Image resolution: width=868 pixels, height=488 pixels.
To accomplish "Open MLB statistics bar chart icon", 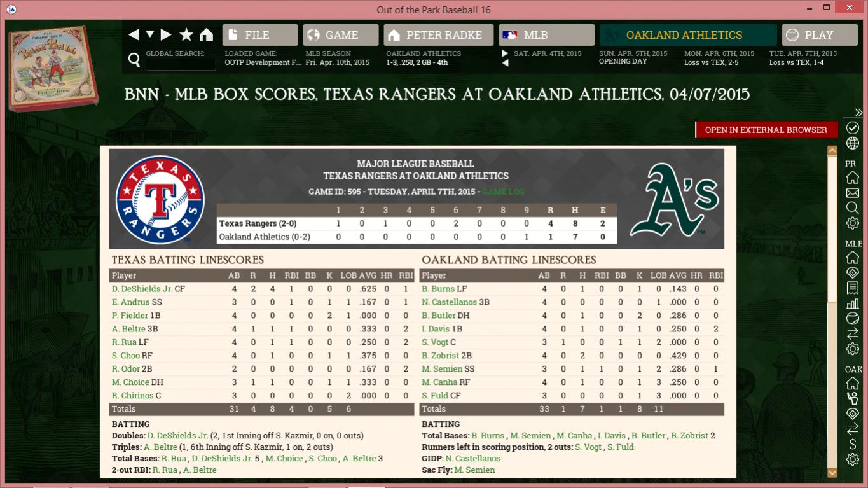I will click(853, 303).
